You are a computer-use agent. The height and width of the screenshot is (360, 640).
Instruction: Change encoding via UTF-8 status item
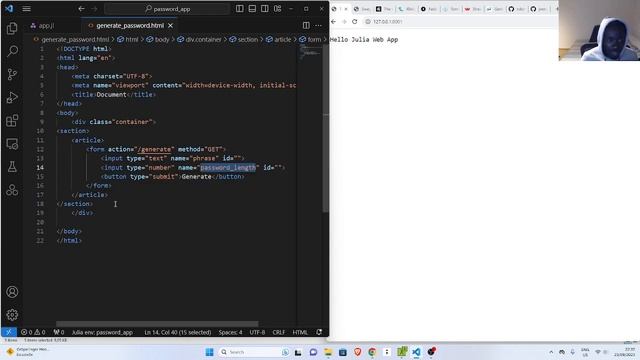257,332
